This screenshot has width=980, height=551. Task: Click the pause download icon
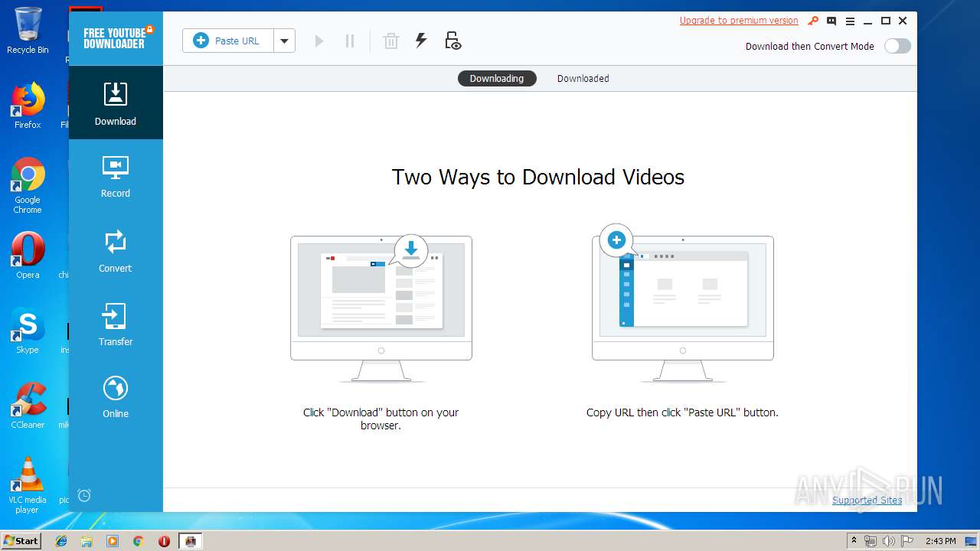[350, 41]
